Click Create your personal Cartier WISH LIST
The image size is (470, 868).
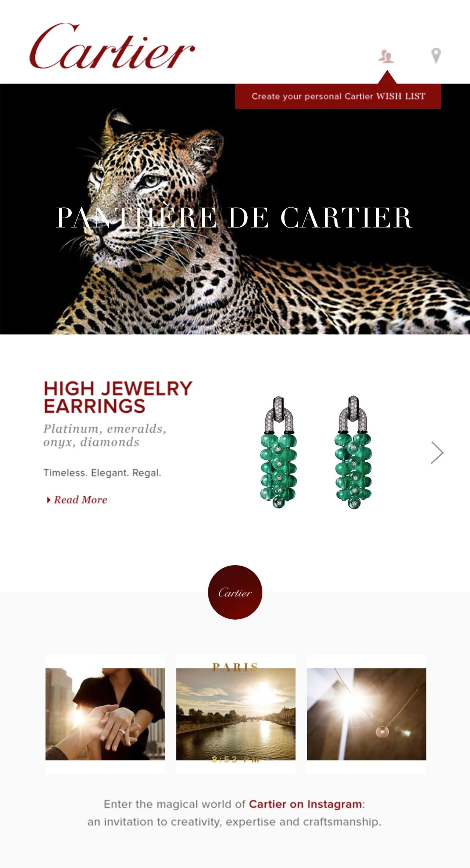pyautogui.click(x=338, y=96)
